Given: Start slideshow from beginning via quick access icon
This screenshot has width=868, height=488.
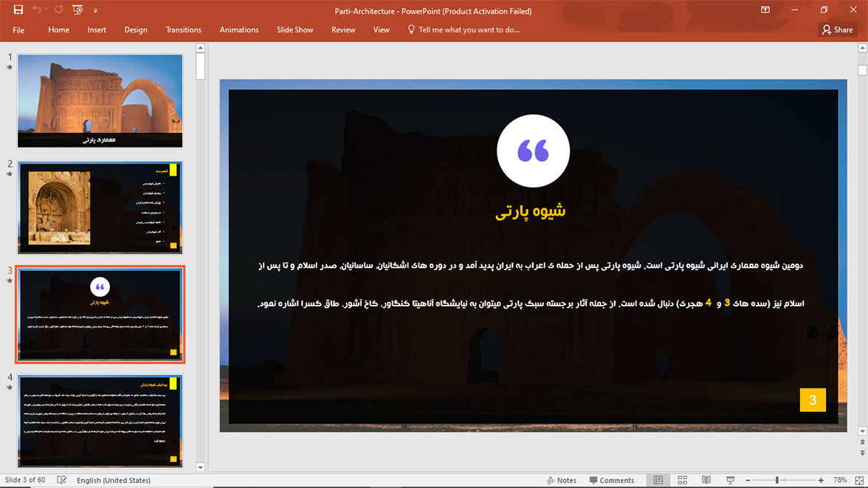Looking at the screenshot, I should tap(77, 10).
